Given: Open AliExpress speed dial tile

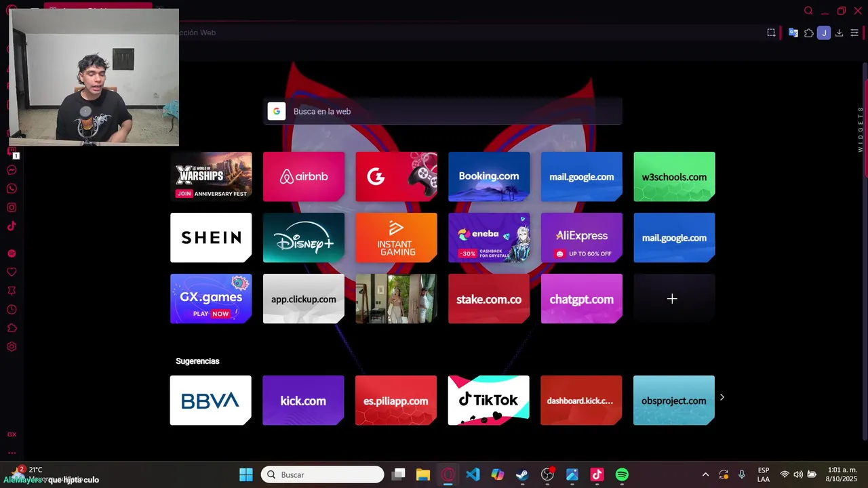Looking at the screenshot, I should click(581, 237).
